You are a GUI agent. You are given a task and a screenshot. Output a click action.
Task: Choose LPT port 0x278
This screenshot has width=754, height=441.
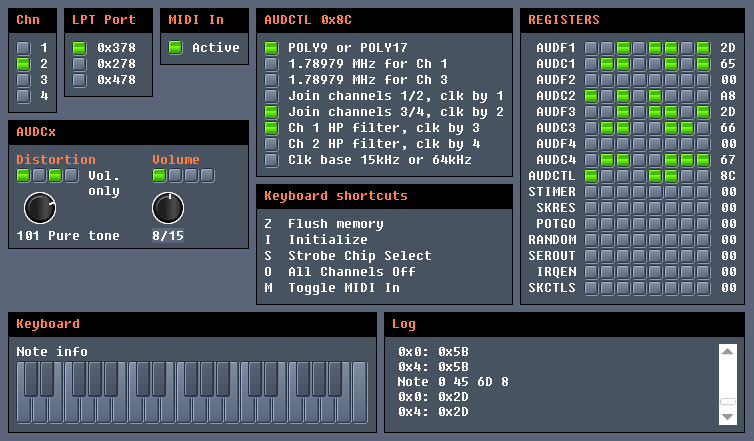[x=80, y=64]
